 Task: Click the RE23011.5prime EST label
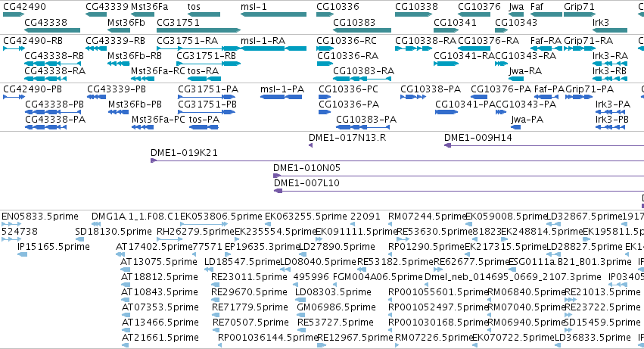[249, 278]
